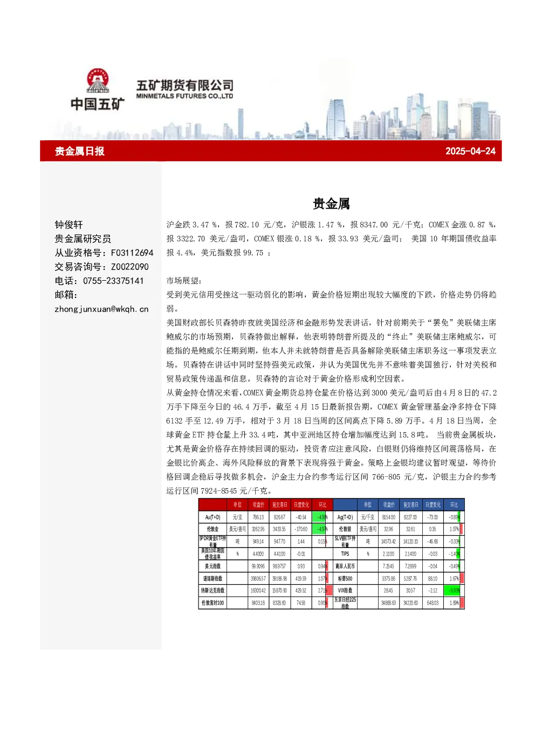Click the 伦敦富时100 row label
Image resolution: width=535 pixels, height=756 pixels.
212,603
